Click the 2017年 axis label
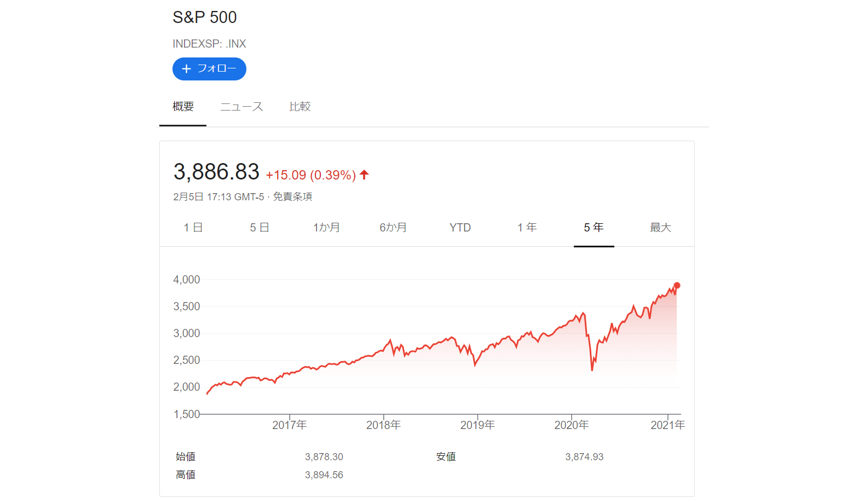This screenshot has height=504, width=841. coord(290,425)
